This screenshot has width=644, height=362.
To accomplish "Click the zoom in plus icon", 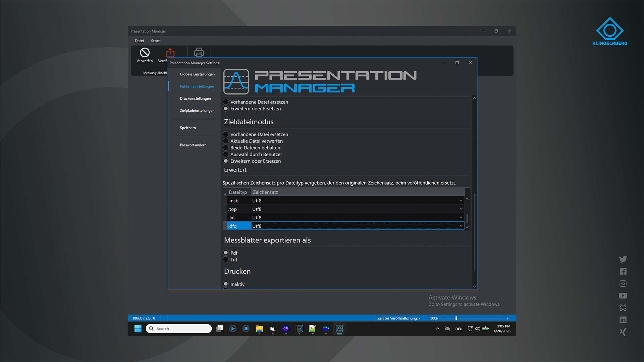I will pyautogui.click(x=507, y=318).
